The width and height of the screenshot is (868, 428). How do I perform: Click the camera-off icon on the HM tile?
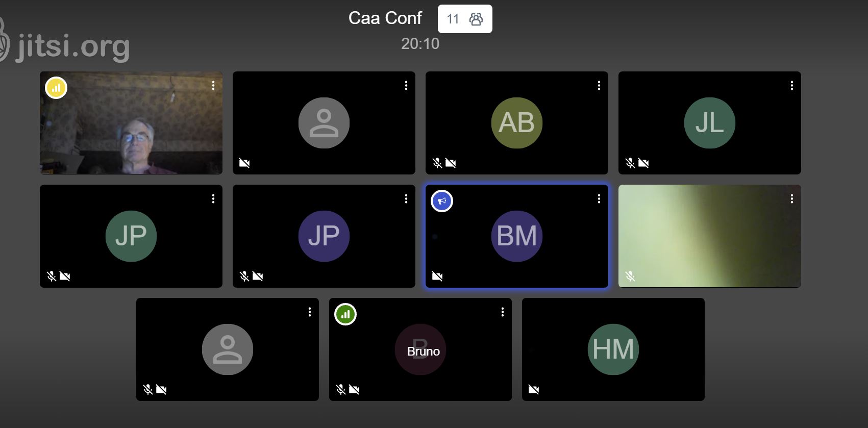534,390
